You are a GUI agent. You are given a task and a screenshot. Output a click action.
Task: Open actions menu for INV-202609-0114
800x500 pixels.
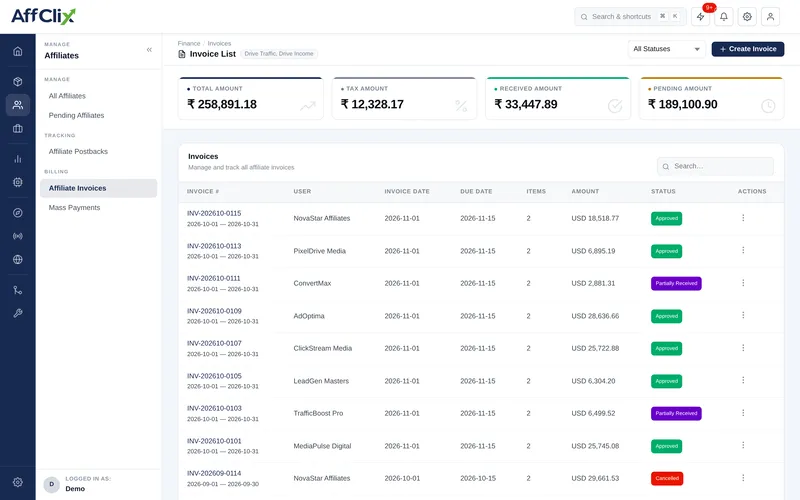743,478
